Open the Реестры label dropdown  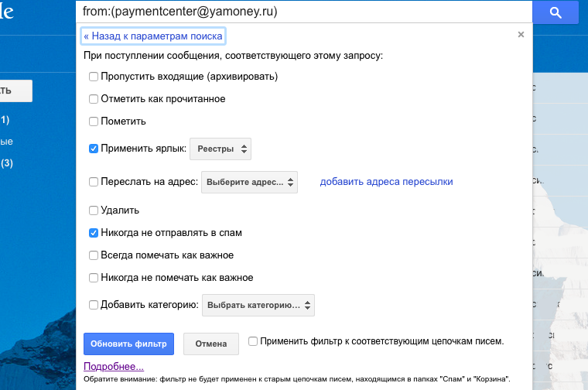point(220,149)
